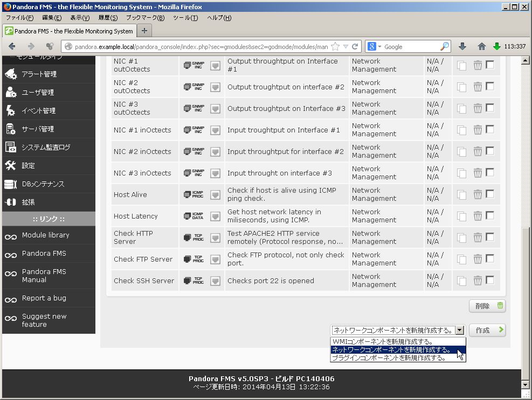Click the 削除 delete button
The image size is (532, 400).
pyautogui.click(x=487, y=306)
